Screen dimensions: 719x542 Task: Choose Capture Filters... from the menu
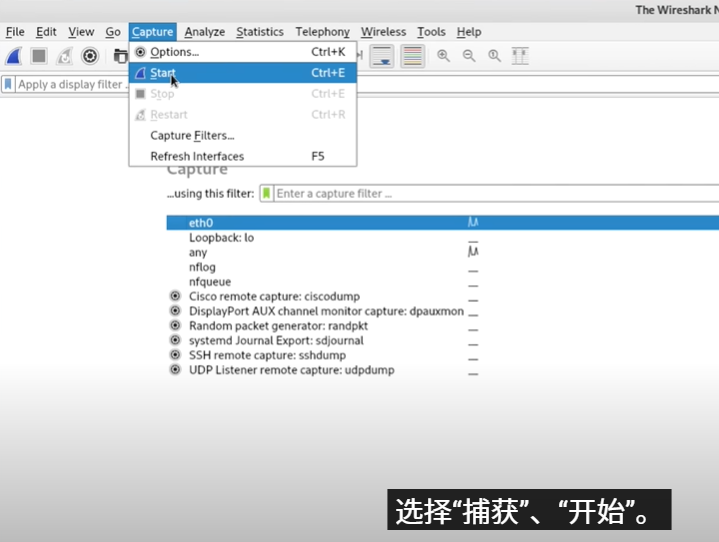click(192, 135)
